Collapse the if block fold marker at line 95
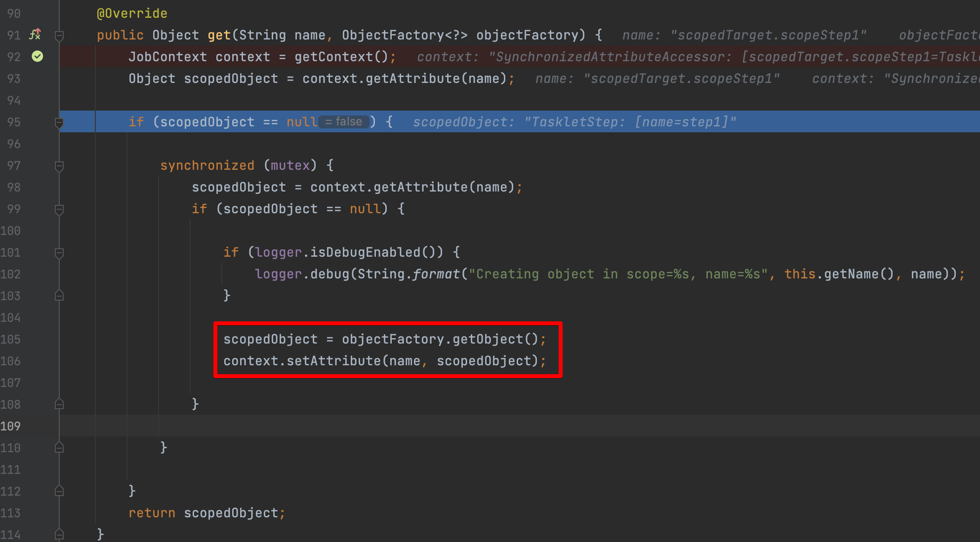 59,122
